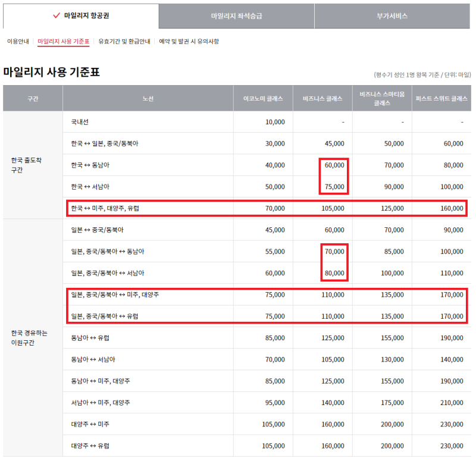Screen dimensions: 476x461
Task: Click the 한국 경유하는 이원구간 section label
Action: (29, 338)
